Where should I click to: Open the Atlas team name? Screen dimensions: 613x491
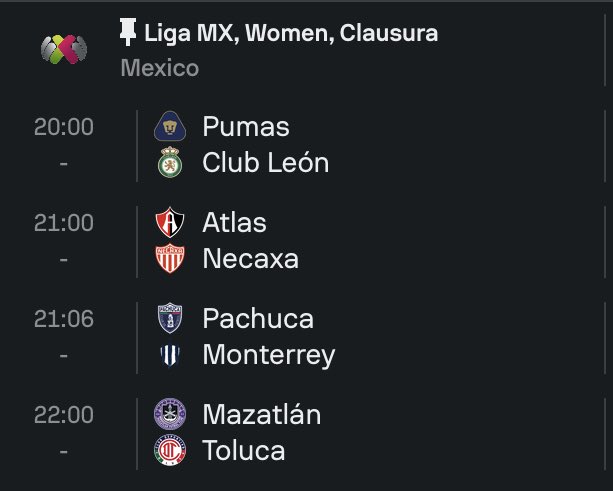coord(234,222)
